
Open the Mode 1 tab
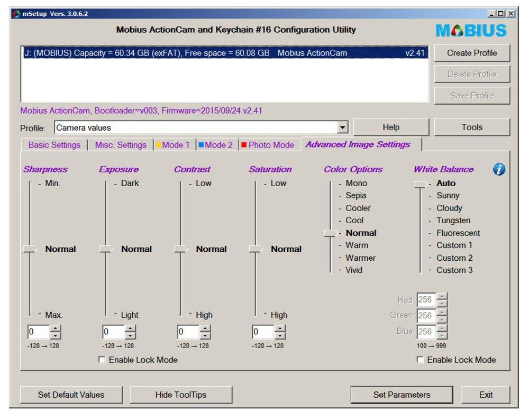pos(175,145)
